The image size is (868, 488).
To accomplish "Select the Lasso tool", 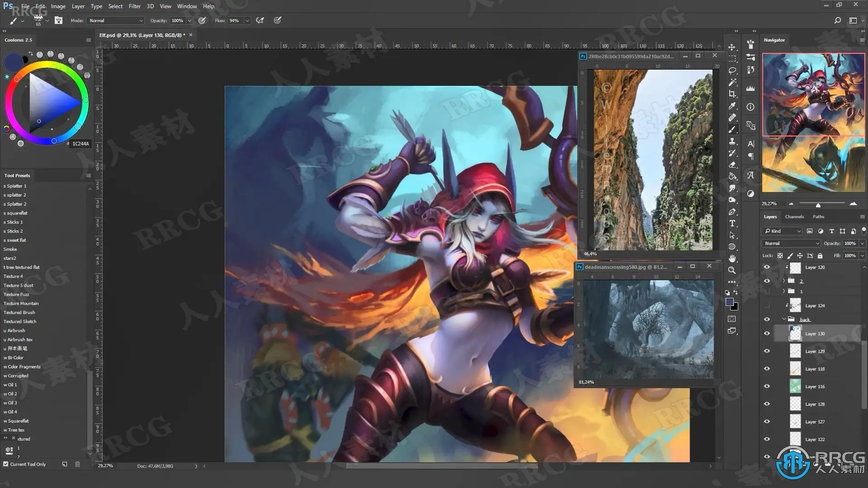I will click(732, 71).
